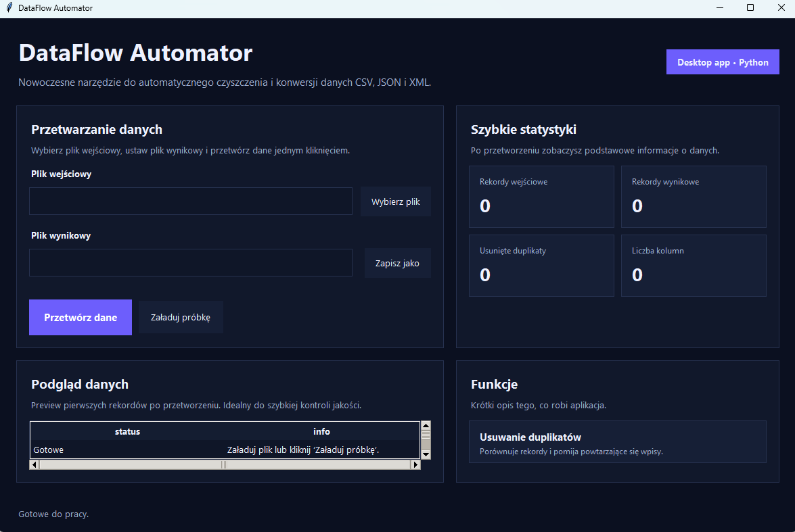Click the horizontal scrollbar right arrow
The image size is (795, 532).
[415, 464]
